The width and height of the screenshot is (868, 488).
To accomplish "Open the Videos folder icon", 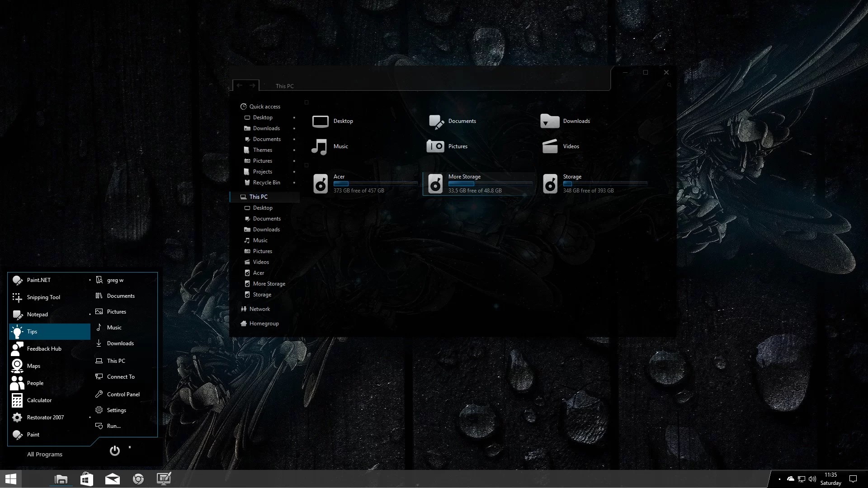I will pos(550,146).
